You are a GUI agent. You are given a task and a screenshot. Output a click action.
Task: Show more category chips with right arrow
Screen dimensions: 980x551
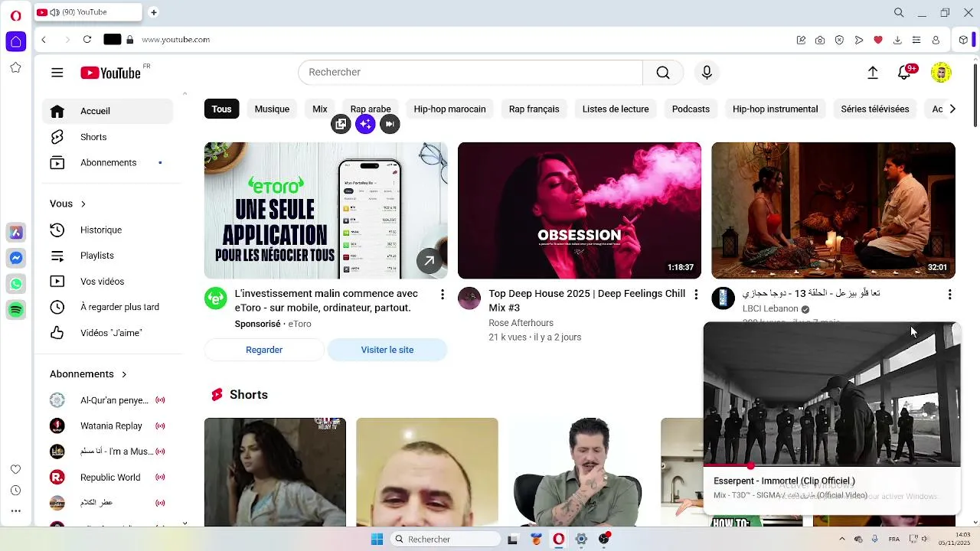point(952,109)
